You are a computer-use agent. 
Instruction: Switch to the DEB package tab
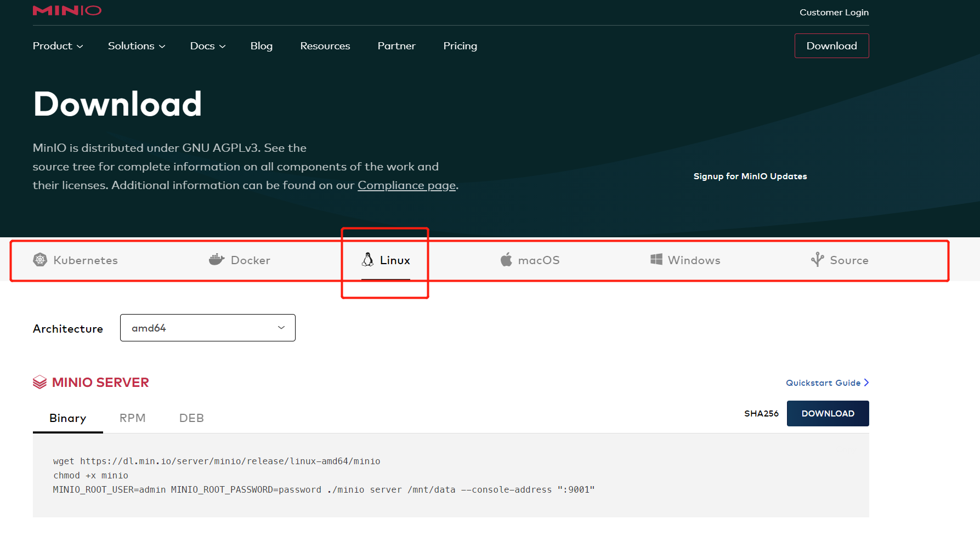[x=191, y=418]
